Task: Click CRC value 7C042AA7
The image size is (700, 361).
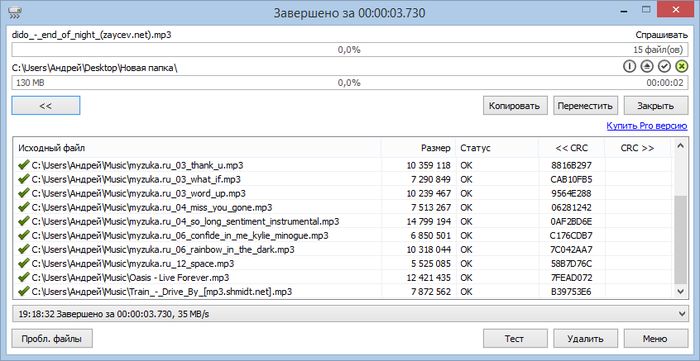Action: click(x=571, y=249)
